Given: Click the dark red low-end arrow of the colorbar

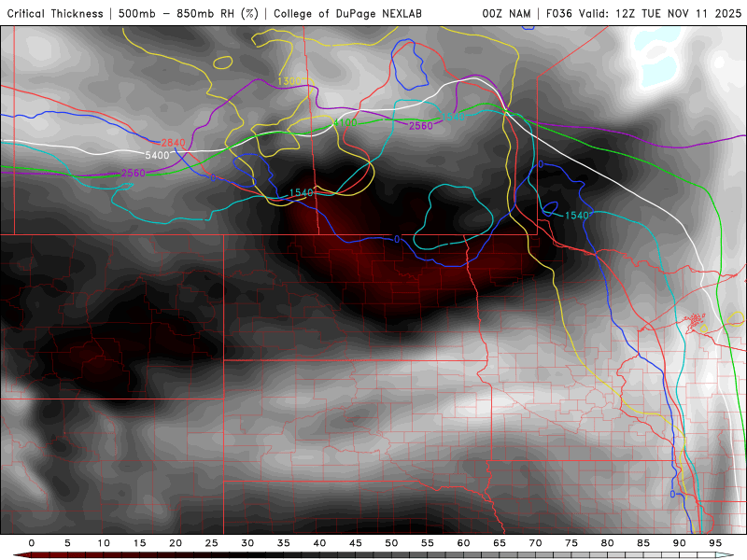Looking at the screenshot, I should coord(21,555).
